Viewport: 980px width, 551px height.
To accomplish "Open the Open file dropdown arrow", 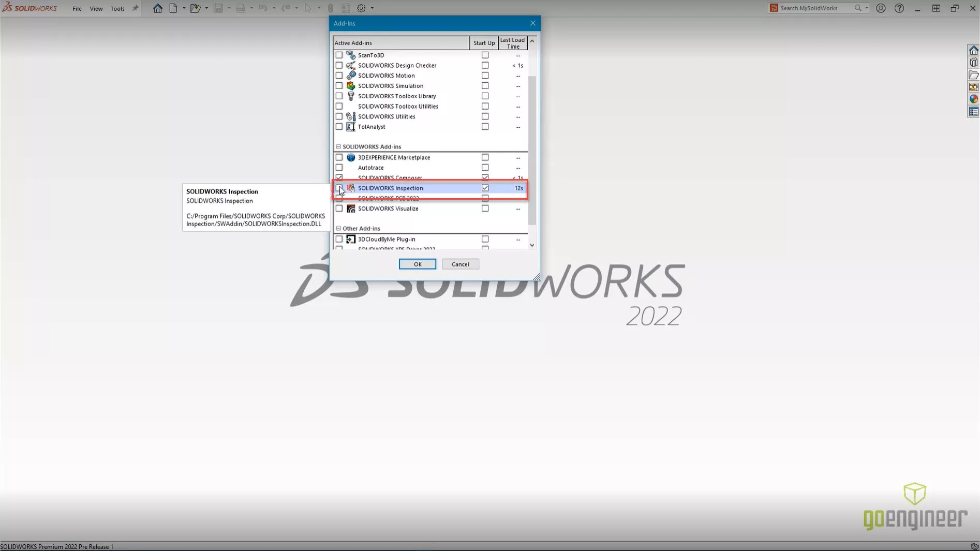I will [206, 8].
